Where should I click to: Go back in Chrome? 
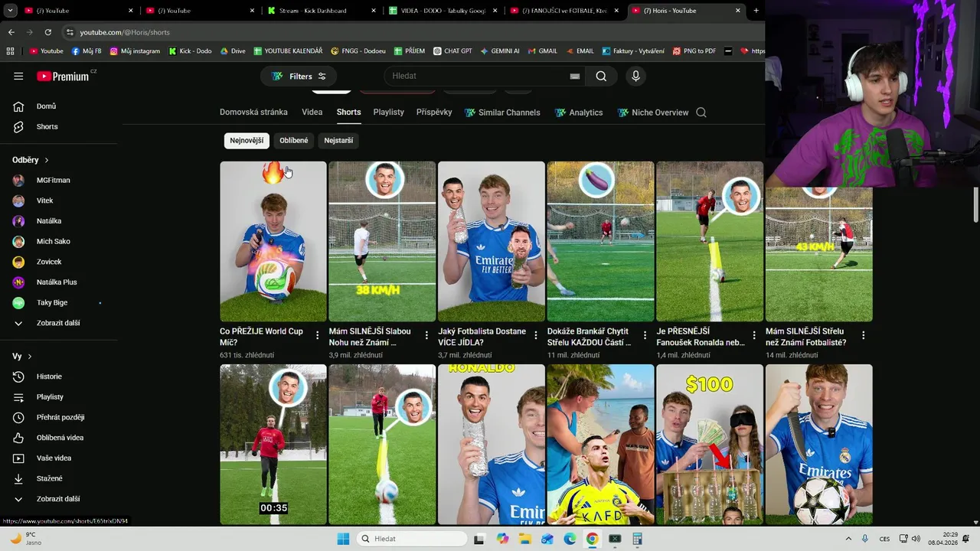tap(11, 32)
